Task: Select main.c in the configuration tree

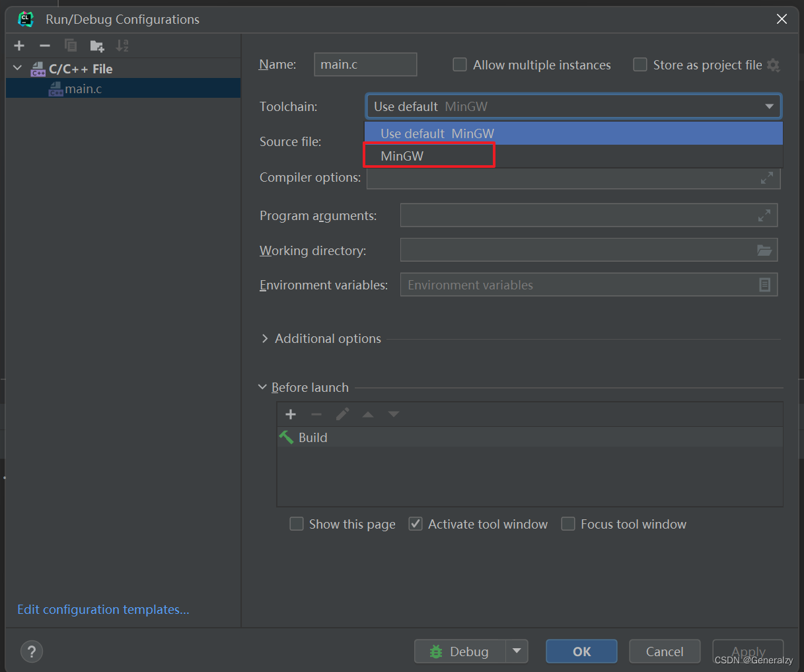Action: tap(123, 89)
